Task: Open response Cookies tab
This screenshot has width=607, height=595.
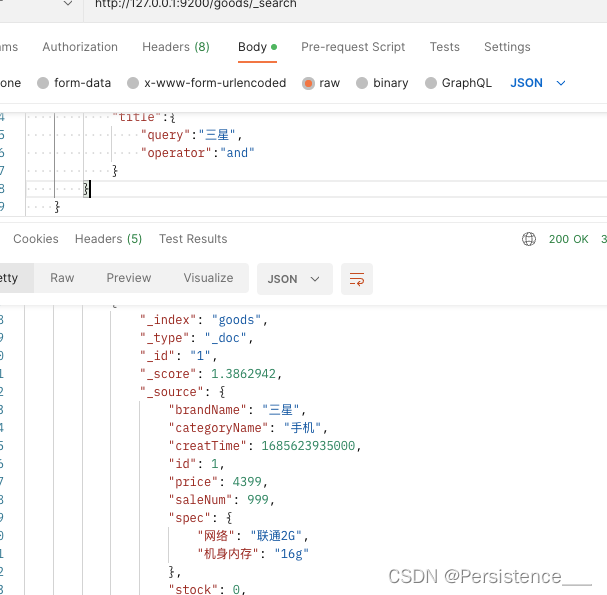Action: tap(36, 239)
